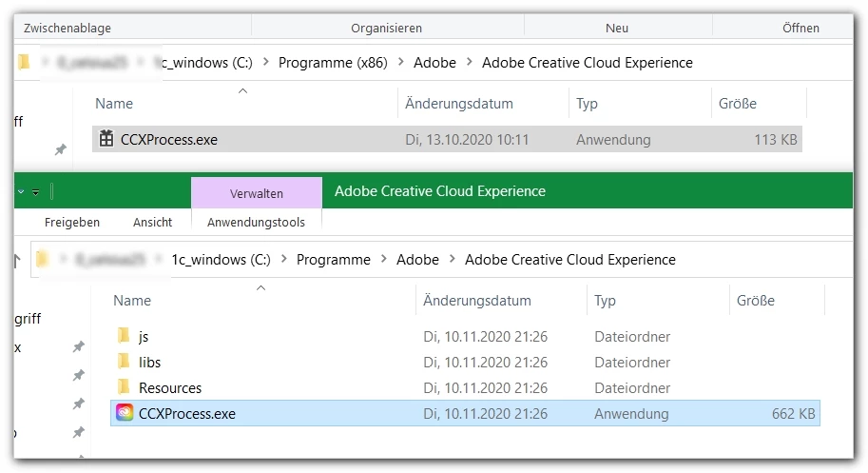Click the js folder icon

[x=124, y=336]
